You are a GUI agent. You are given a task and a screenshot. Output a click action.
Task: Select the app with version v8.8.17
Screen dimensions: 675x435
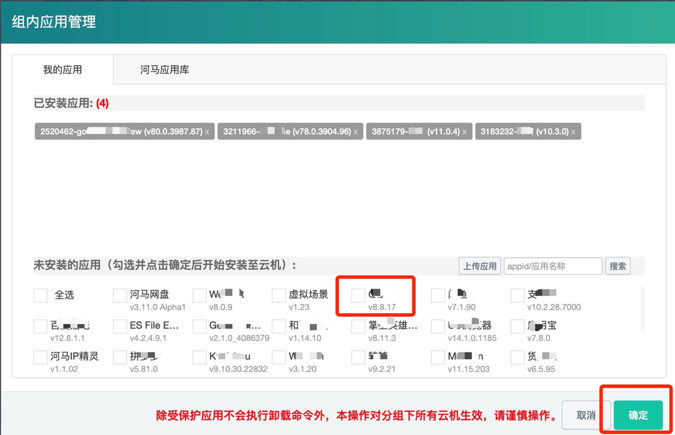coord(358,296)
